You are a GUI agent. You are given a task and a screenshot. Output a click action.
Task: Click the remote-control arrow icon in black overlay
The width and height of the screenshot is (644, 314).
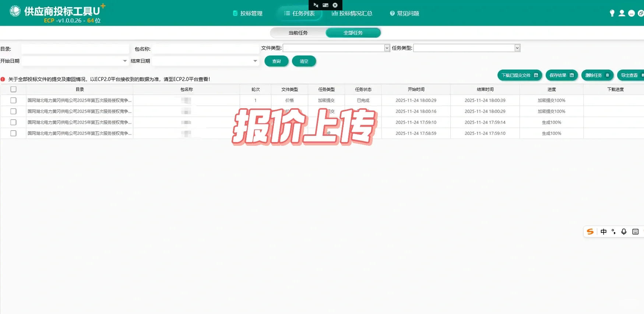coord(316,5)
